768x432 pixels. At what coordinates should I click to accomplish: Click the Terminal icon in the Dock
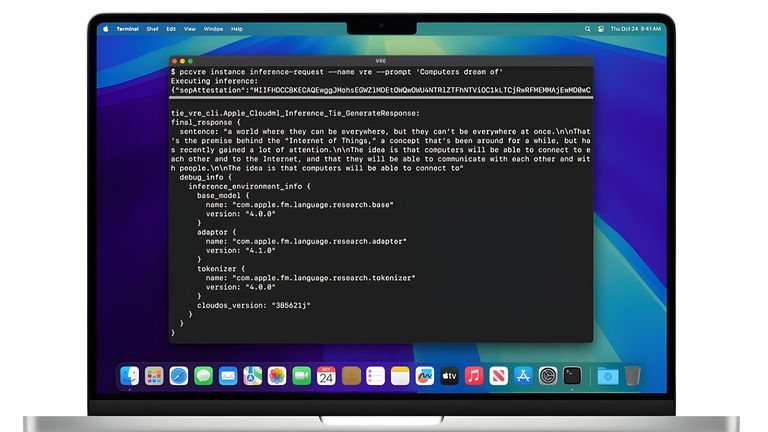(x=572, y=376)
